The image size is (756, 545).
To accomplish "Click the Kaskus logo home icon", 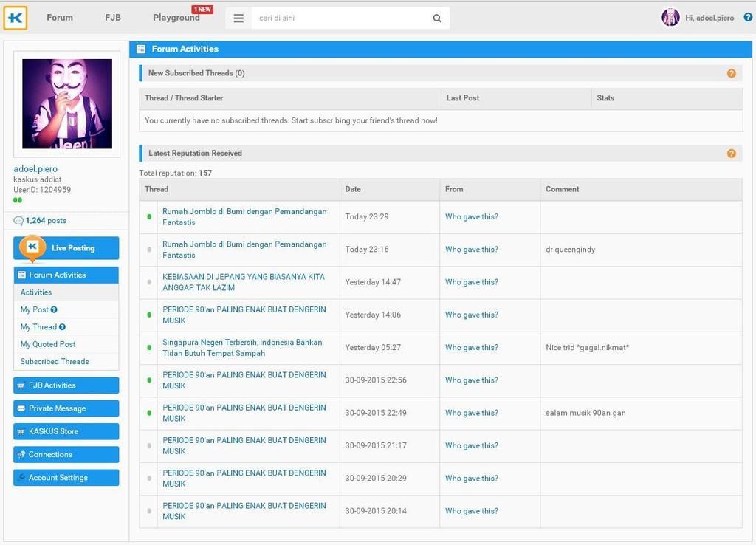I will pos(16,18).
